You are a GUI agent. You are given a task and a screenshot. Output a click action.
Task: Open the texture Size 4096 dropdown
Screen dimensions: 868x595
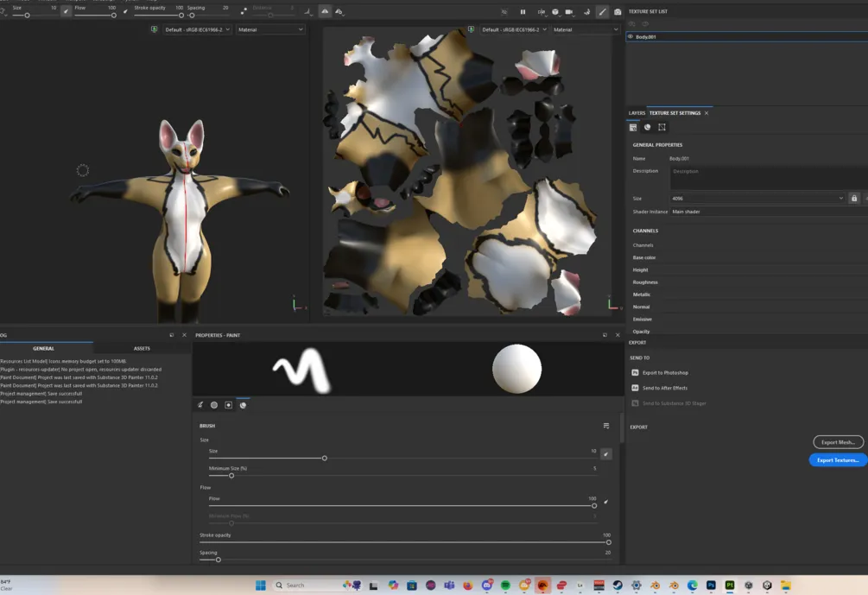coord(757,199)
